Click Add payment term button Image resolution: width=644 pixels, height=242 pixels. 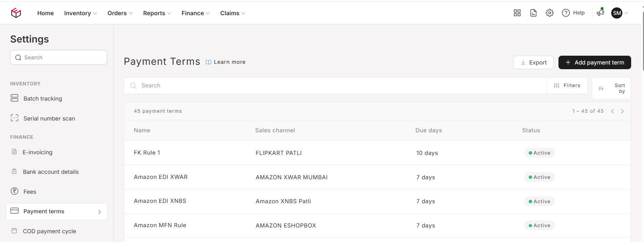[595, 62]
